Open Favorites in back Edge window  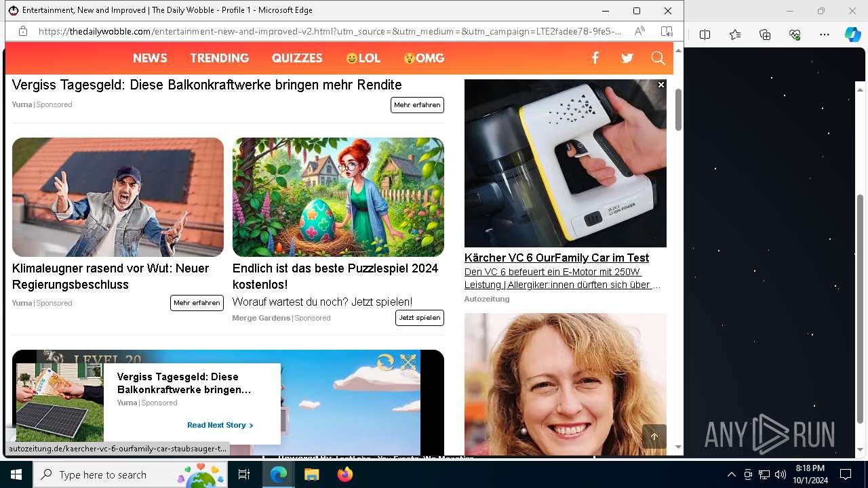735,35
